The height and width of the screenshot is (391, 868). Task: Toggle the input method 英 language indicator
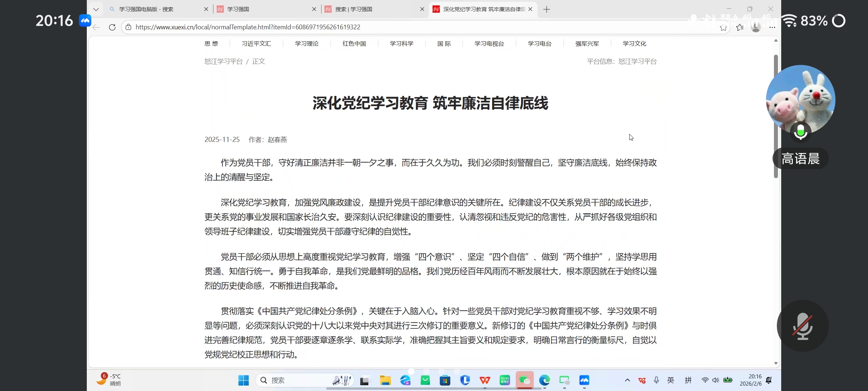click(671, 380)
